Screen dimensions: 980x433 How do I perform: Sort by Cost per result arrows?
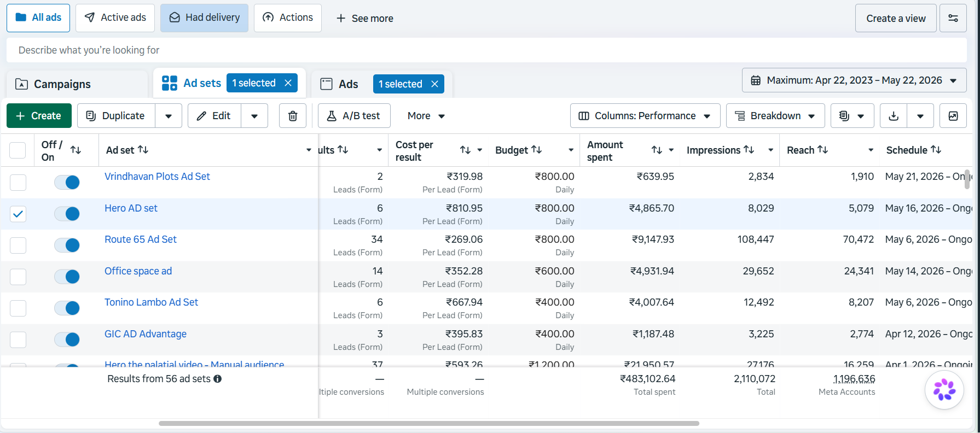[x=465, y=150]
